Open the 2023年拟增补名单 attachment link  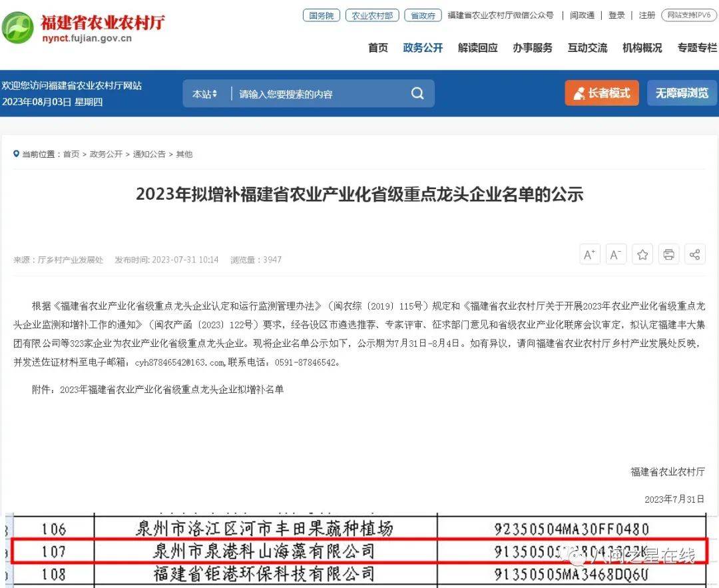pos(171,390)
